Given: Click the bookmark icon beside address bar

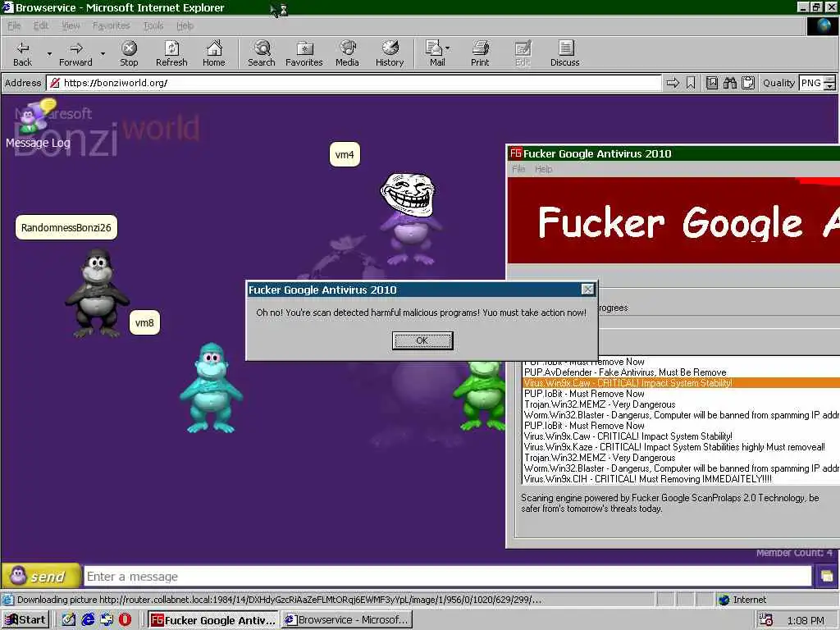Looking at the screenshot, I should coord(691,83).
